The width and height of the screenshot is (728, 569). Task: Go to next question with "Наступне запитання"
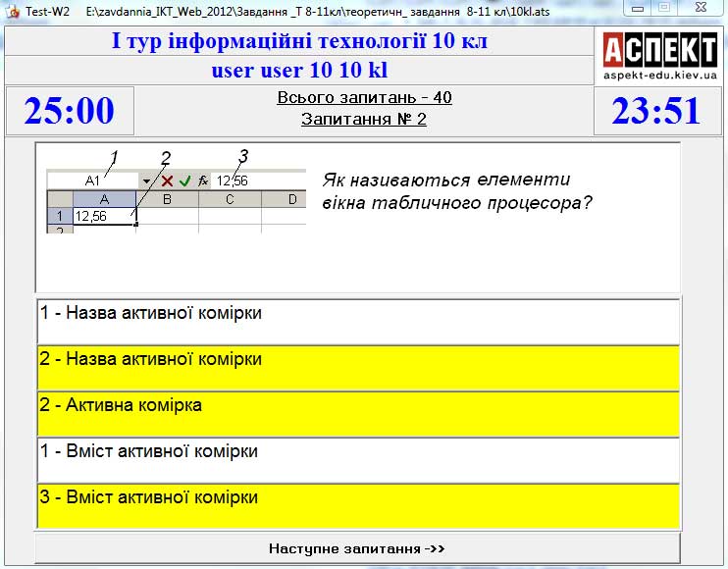357,548
